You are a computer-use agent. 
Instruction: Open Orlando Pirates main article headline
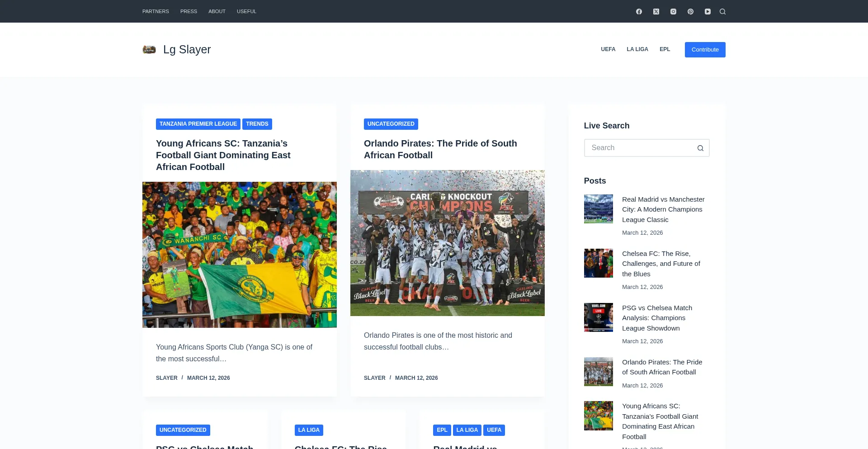tap(440, 149)
